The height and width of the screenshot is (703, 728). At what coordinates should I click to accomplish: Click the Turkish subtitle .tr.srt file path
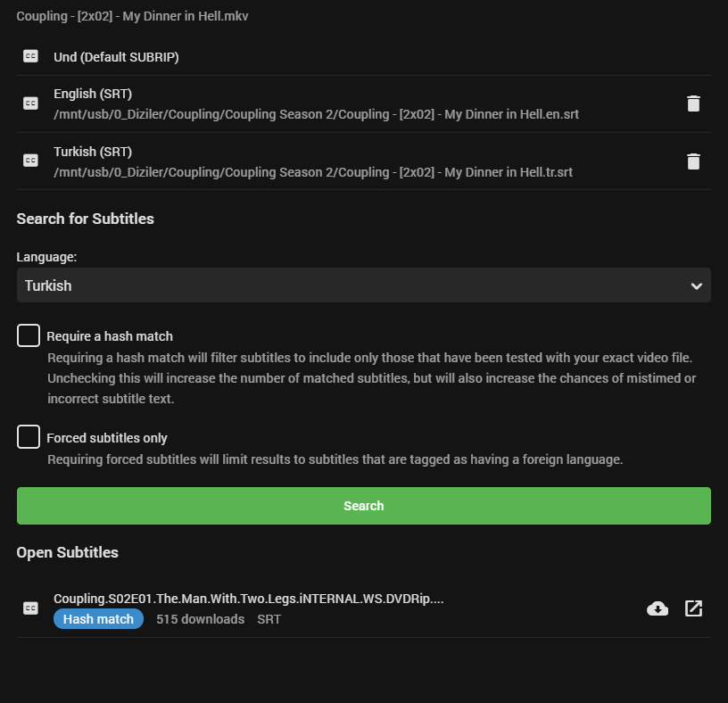click(312, 172)
